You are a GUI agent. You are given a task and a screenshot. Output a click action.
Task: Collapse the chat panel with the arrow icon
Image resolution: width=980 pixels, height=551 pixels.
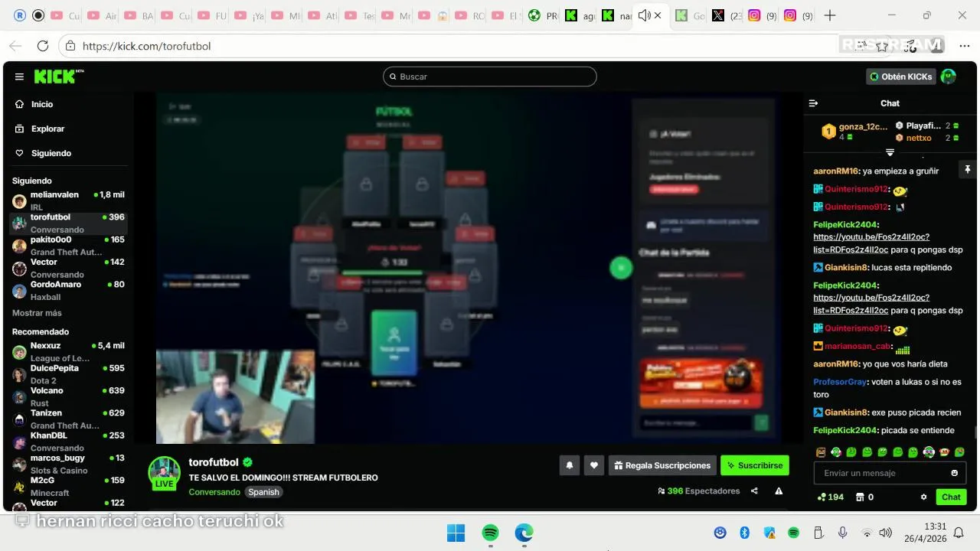(x=813, y=103)
